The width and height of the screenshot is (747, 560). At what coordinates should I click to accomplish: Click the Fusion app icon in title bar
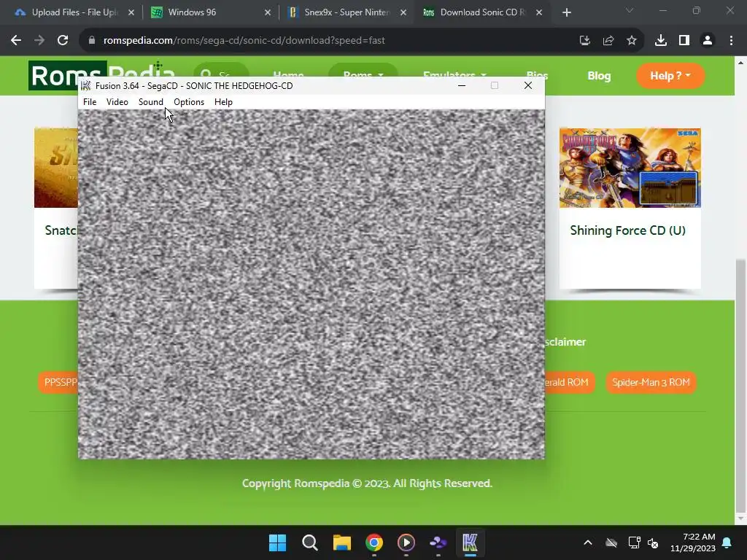pos(86,86)
